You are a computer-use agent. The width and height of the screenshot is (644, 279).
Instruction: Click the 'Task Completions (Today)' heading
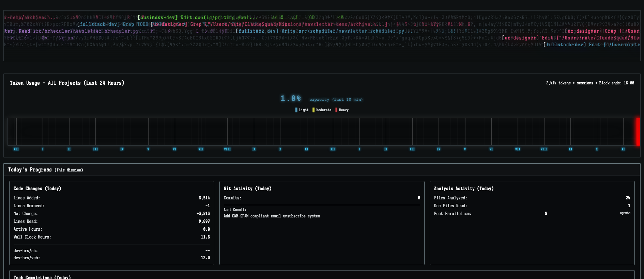point(42,277)
